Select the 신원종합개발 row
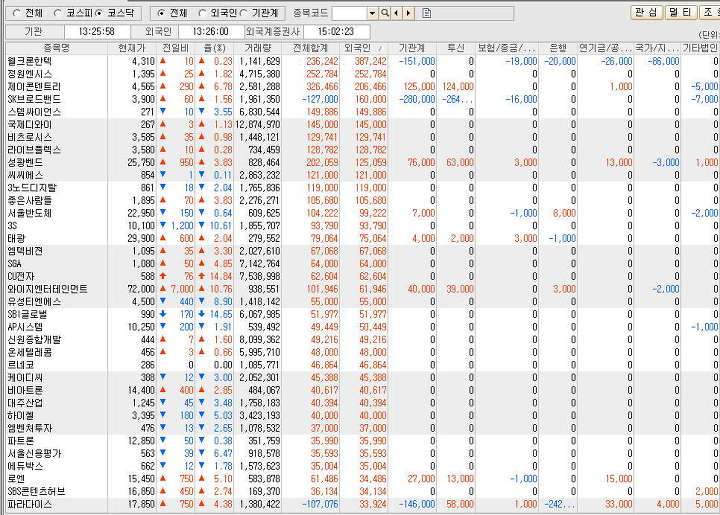The image size is (720, 515). pos(363,340)
